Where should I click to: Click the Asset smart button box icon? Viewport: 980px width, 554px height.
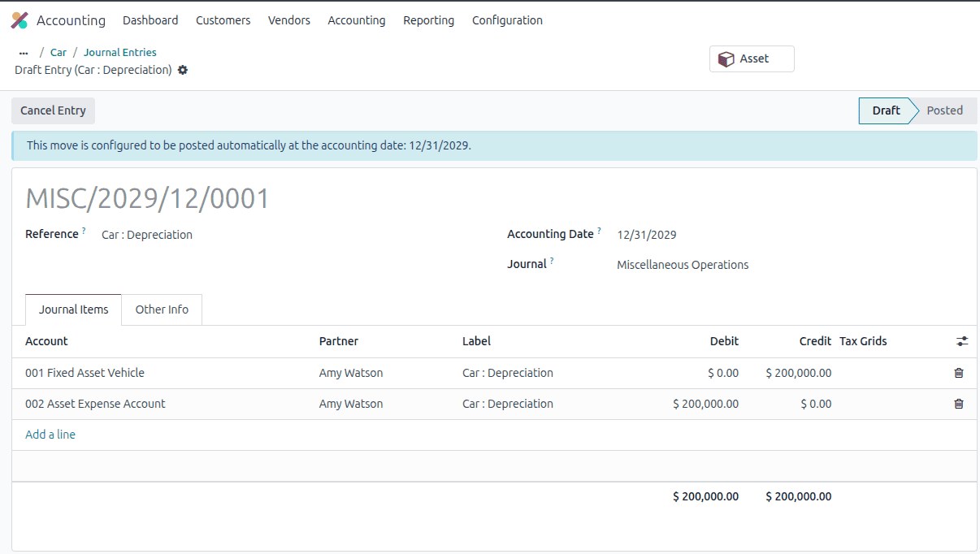click(726, 58)
